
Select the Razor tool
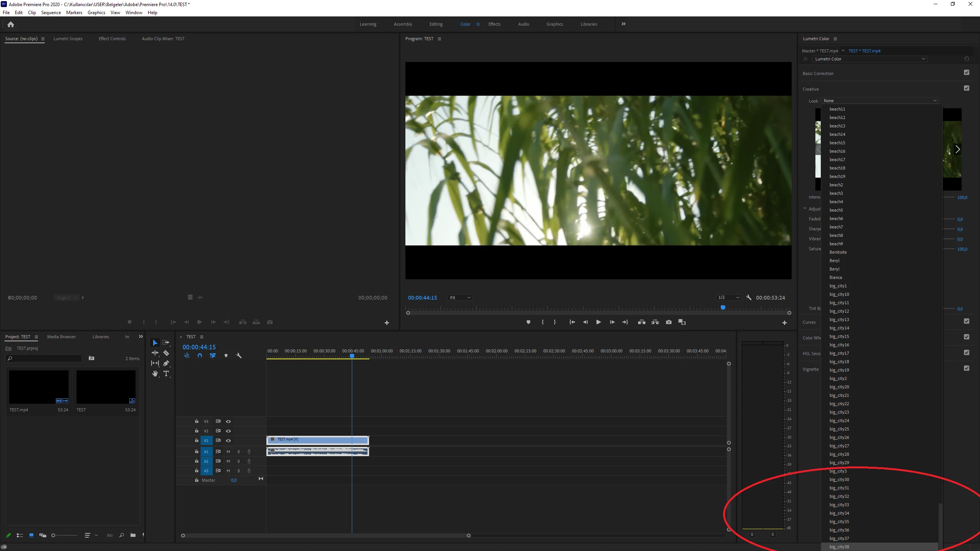click(166, 353)
